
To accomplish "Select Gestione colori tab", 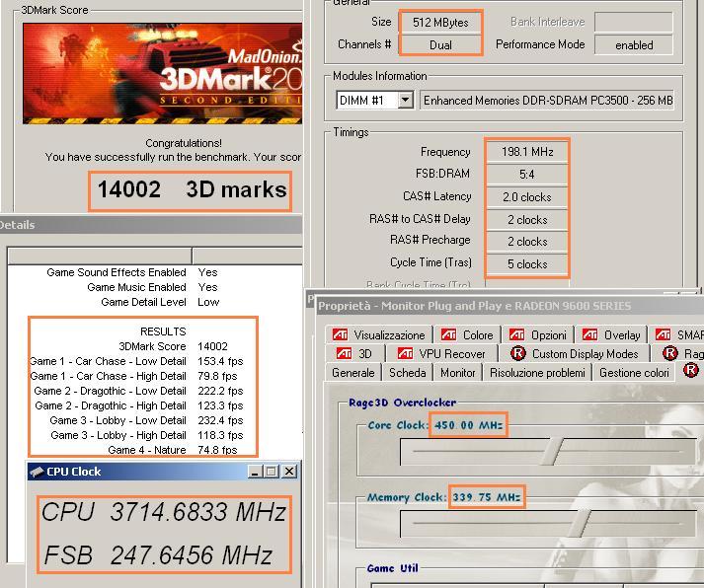I will [x=634, y=373].
